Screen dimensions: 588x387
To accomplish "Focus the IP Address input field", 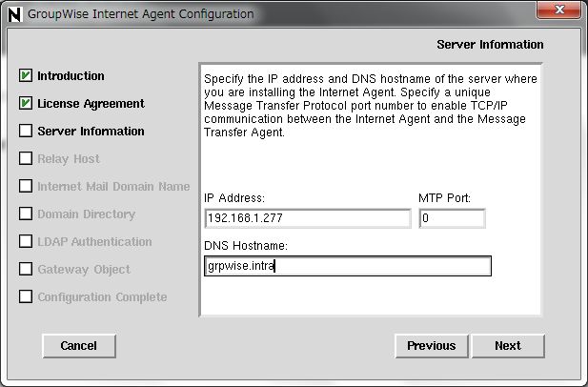I will click(308, 218).
